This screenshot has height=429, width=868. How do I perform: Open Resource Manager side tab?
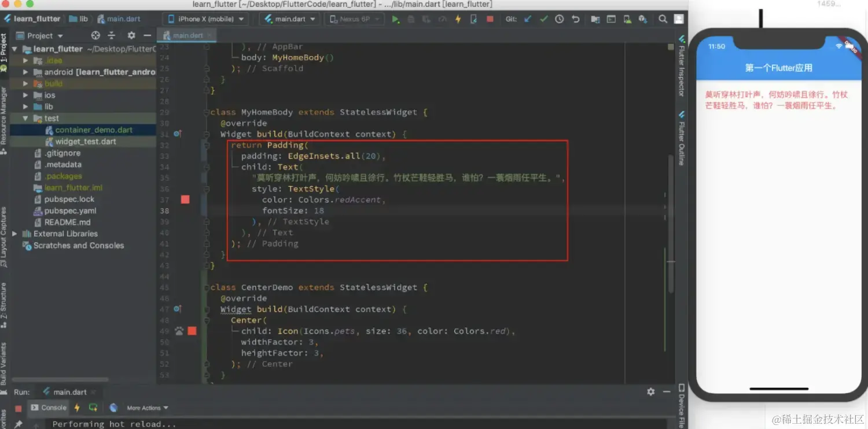pos(4,120)
